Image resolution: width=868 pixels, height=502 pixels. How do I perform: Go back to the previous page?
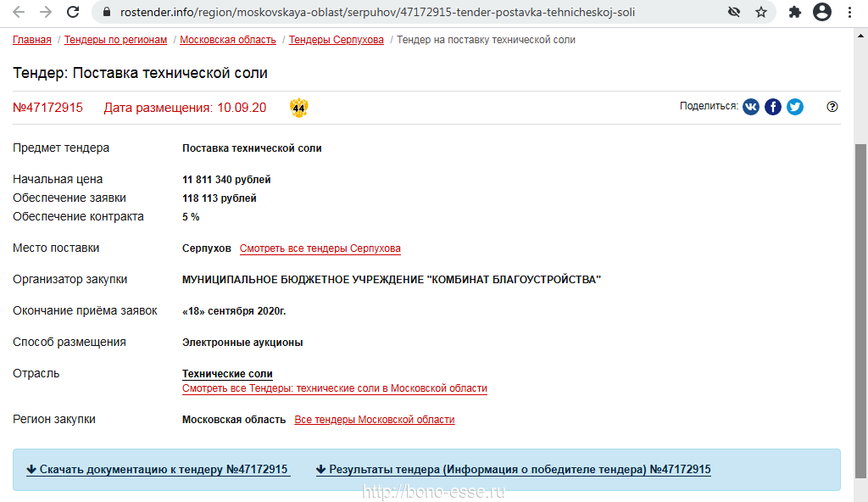(19, 12)
